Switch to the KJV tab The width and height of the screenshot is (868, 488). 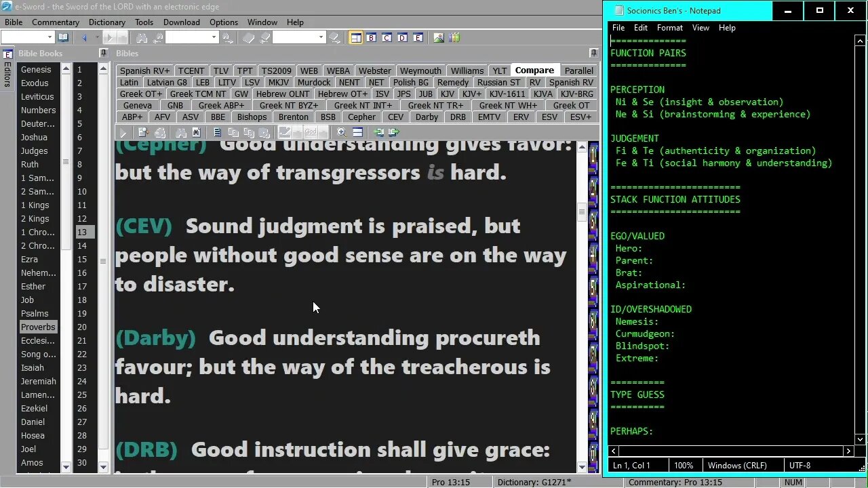pyautogui.click(x=447, y=94)
